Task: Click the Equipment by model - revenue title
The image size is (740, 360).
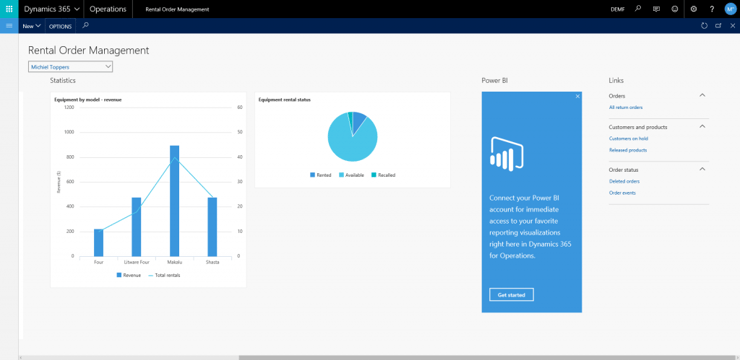Action: [88, 100]
